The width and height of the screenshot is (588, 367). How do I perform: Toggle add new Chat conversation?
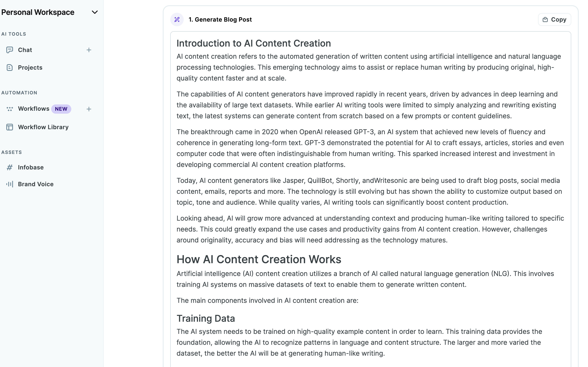[x=89, y=50]
